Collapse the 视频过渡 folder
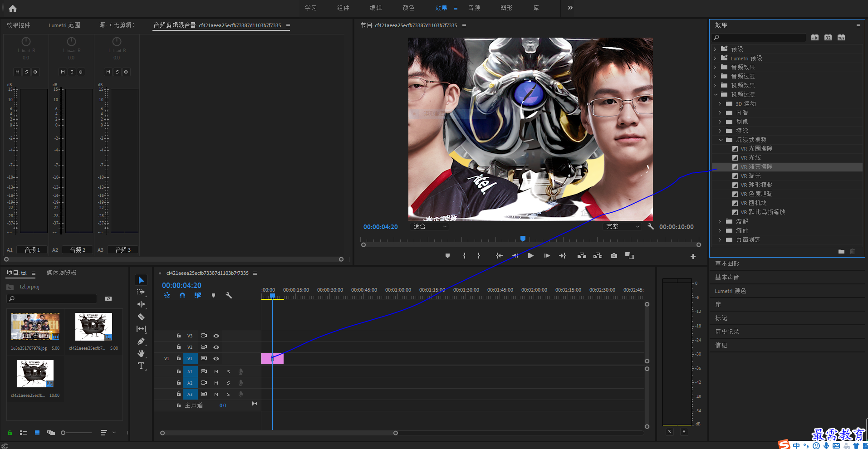The image size is (868, 449). (x=716, y=94)
